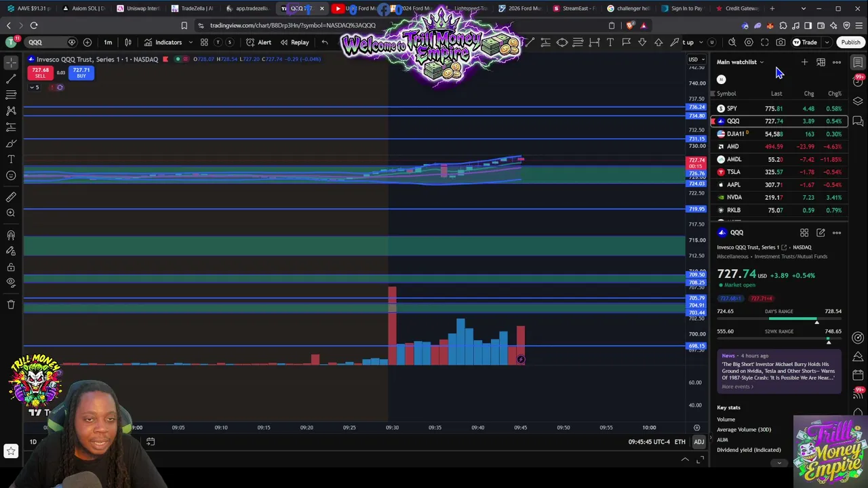The image size is (868, 488).
Task: Take a chart snapshot with camera icon
Action: (x=781, y=42)
